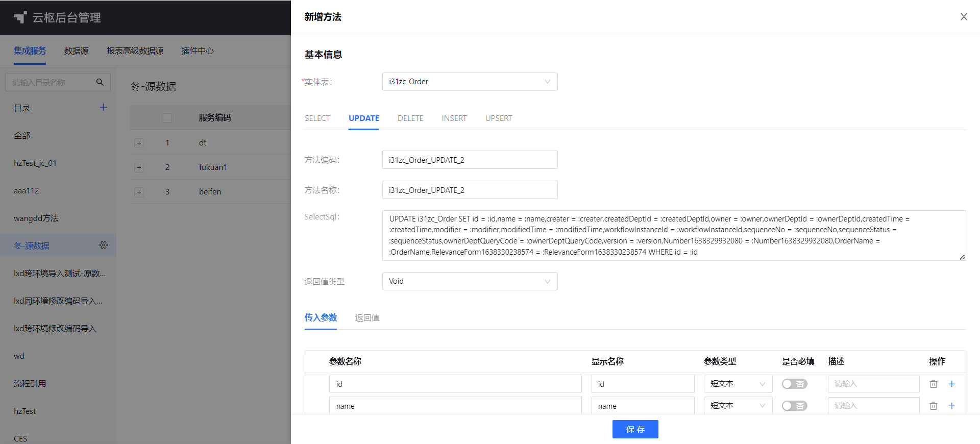Click the 参数名称 field containing name
The width and height of the screenshot is (980, 444).
(x=455, y=406)
